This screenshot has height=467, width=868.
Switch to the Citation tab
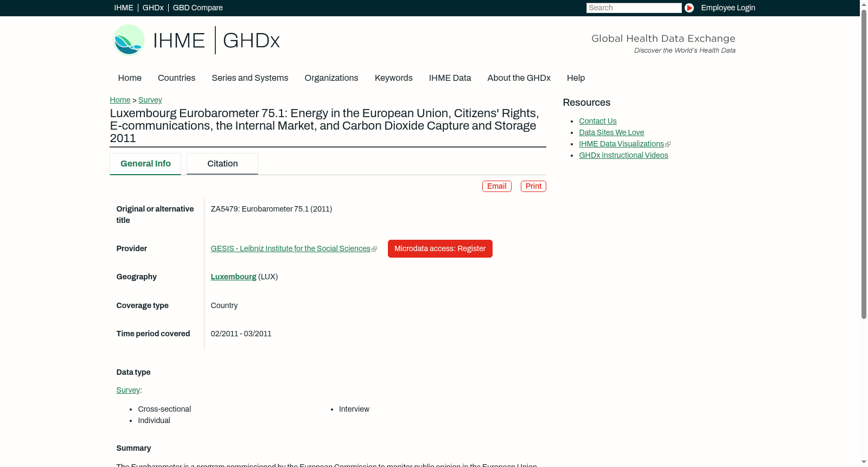click(222, 164)
